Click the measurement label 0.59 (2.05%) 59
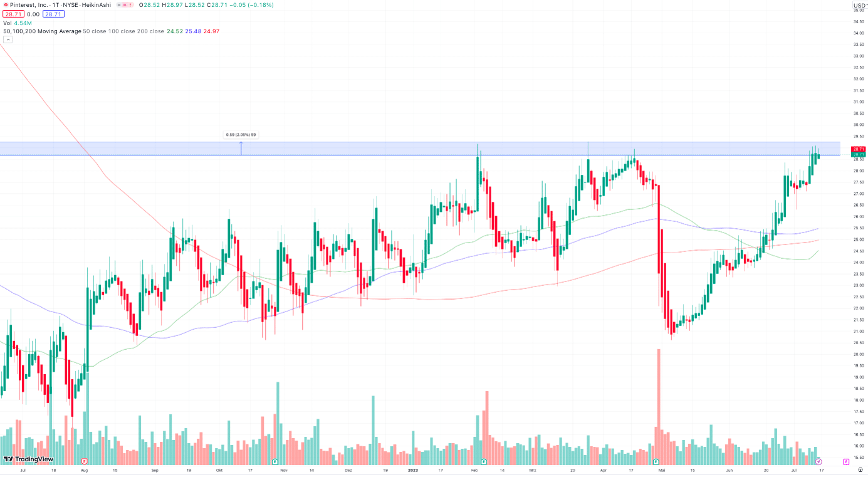Screen dimensions: 868x477 (x=241, y=135)
